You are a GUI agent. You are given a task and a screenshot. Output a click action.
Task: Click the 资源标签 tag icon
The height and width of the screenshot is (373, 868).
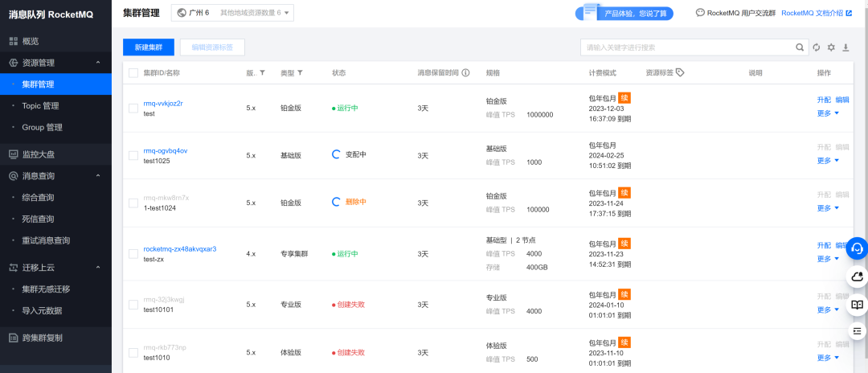pos(681,72)
